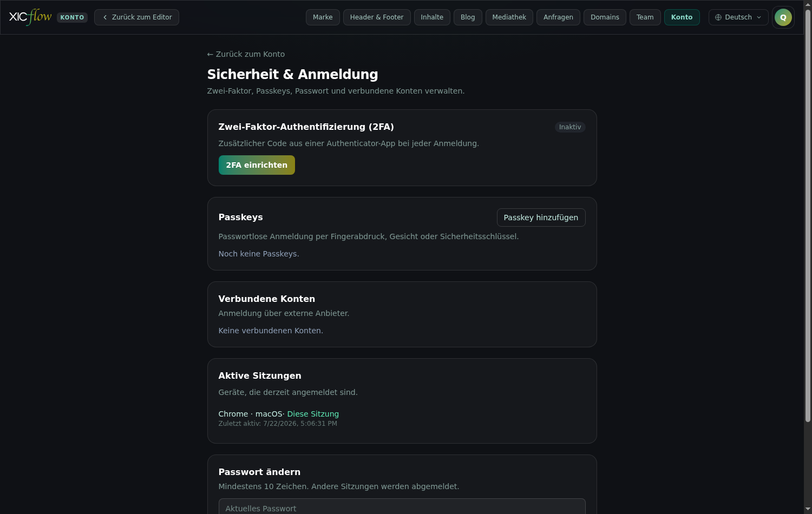Expand the Deutsch language dropdown

(x=738, y=17)
